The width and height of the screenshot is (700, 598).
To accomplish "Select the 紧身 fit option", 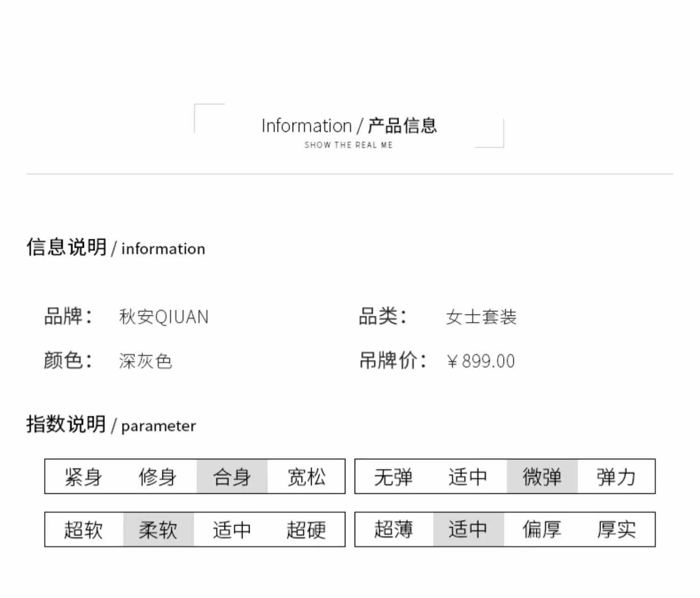I will click(83, 477).
